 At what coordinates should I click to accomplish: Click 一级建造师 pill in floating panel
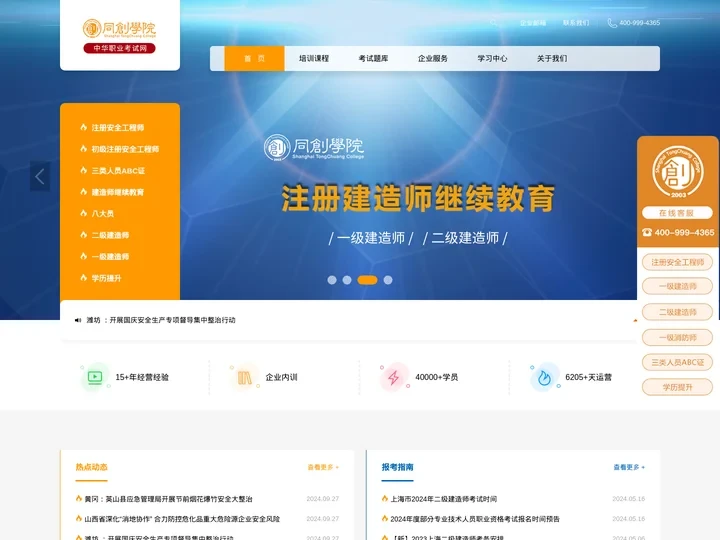(677, 286)
